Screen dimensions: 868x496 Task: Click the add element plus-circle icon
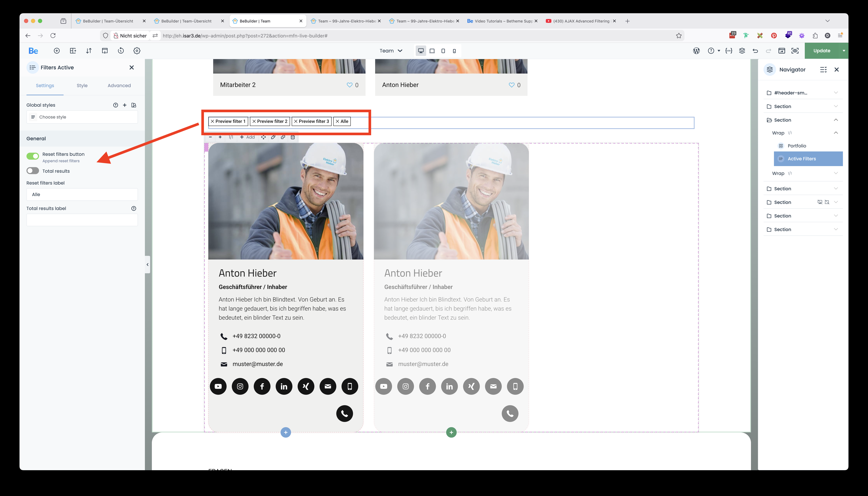[x=57, y=51]
